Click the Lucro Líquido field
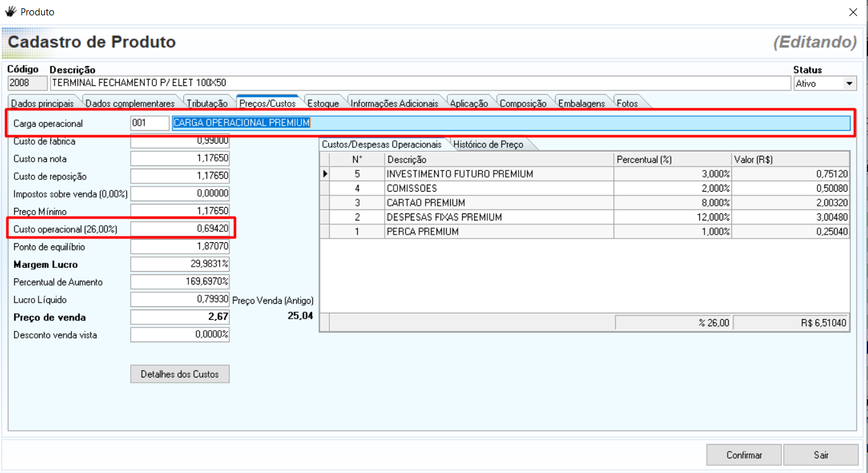This screenshot has width=868, height=473. (x=179, y=299)
